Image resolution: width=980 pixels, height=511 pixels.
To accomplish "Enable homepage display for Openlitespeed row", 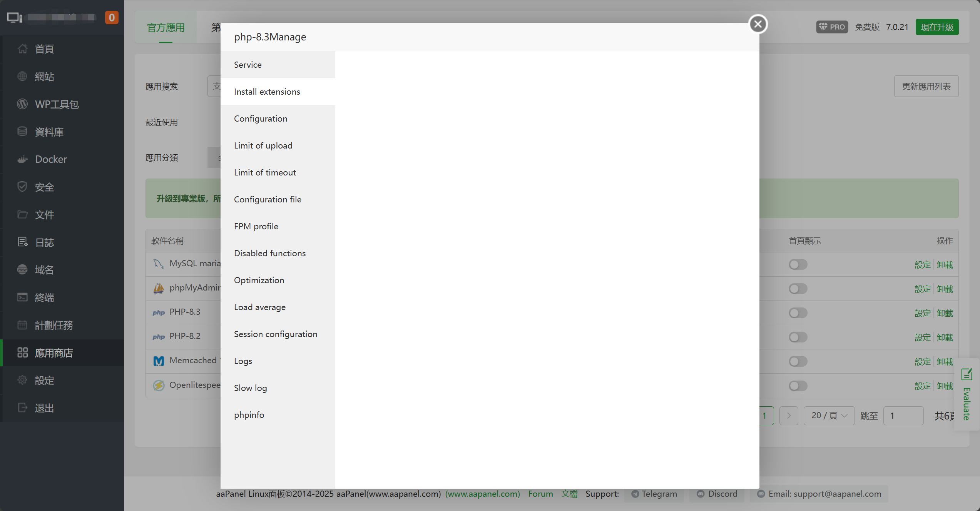I will [798, 386].
